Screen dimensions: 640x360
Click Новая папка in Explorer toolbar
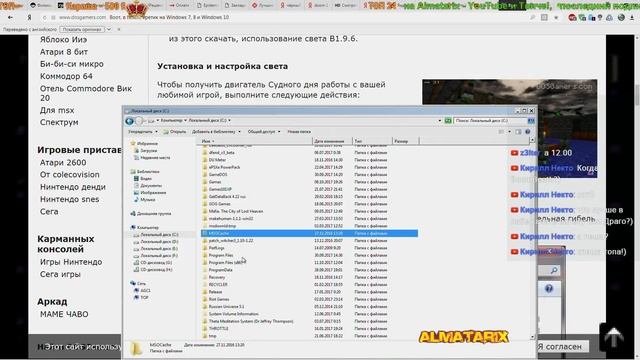(299, 131)
